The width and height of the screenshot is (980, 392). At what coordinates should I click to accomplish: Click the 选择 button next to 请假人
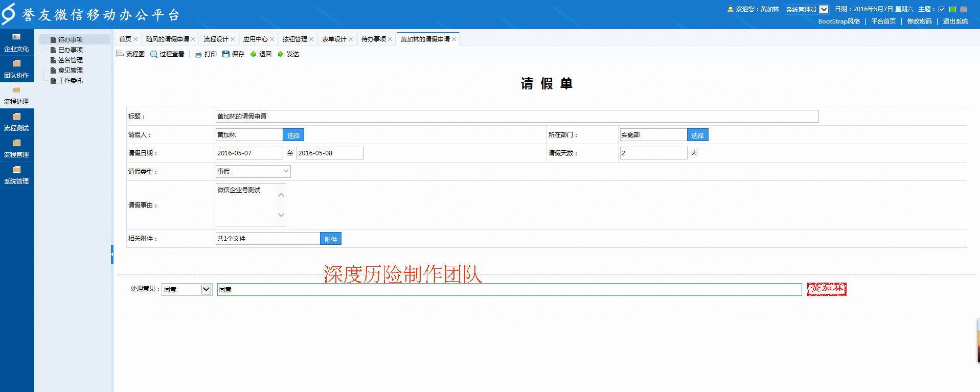[x=293, y=135]
